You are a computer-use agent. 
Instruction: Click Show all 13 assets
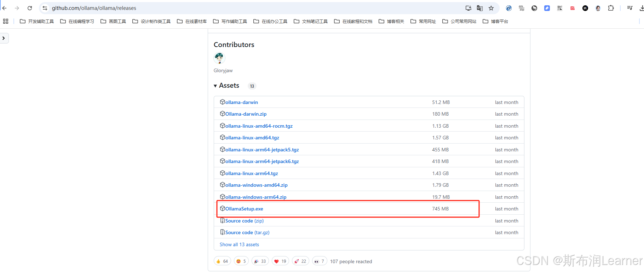click(x=239, y=244)
